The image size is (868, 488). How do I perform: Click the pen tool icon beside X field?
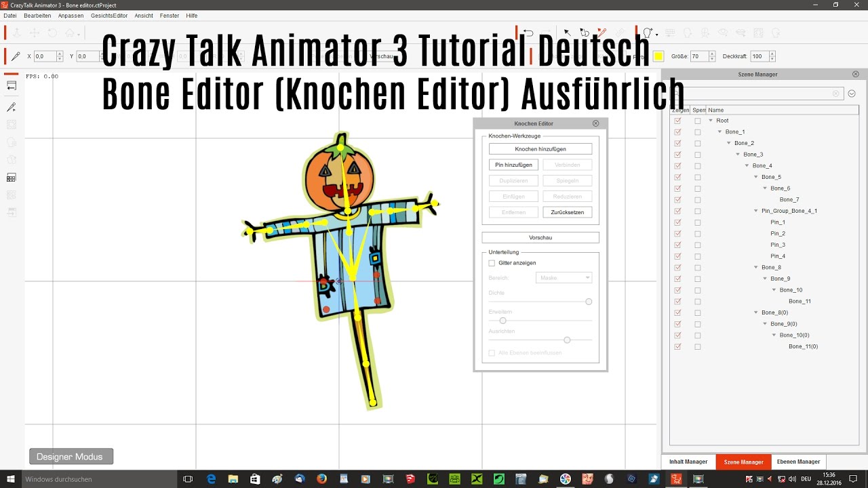tap(16, 56)
